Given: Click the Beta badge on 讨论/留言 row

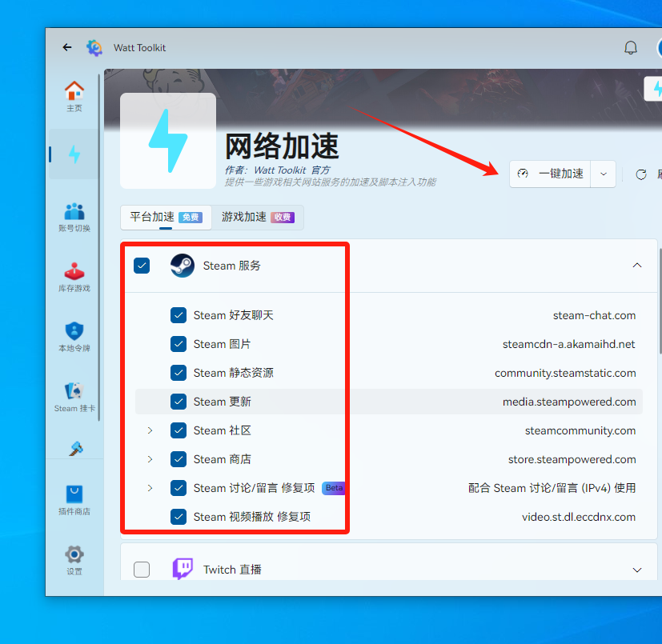Looking at the screenshot, I should point(334,488).
